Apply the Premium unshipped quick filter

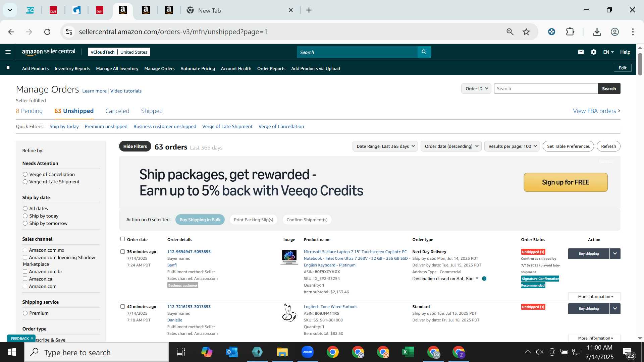click(106, 126)
